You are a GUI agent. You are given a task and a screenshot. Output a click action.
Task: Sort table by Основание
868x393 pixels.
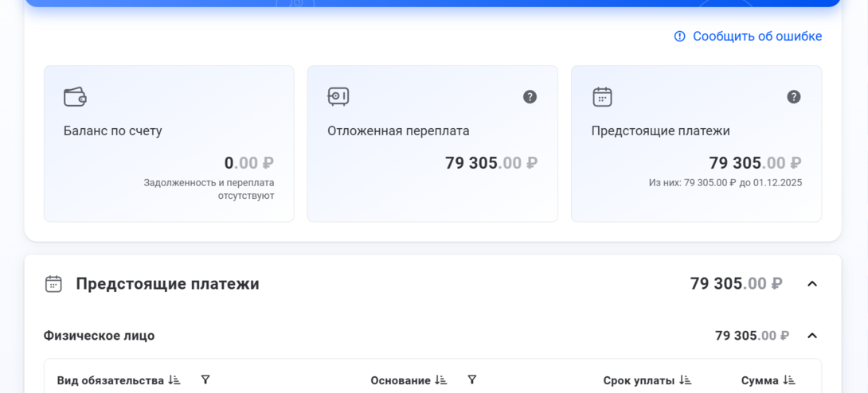click(441, 380)
